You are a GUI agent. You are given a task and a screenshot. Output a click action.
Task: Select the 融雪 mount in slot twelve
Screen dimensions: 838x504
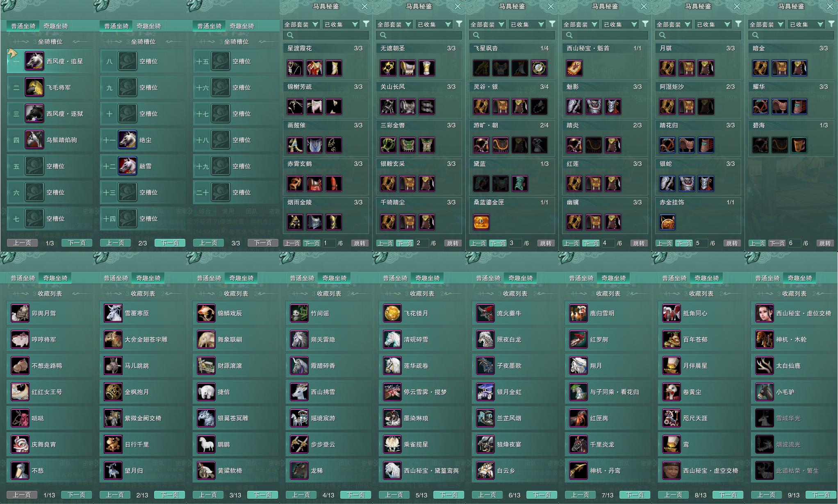coord(128,166)
